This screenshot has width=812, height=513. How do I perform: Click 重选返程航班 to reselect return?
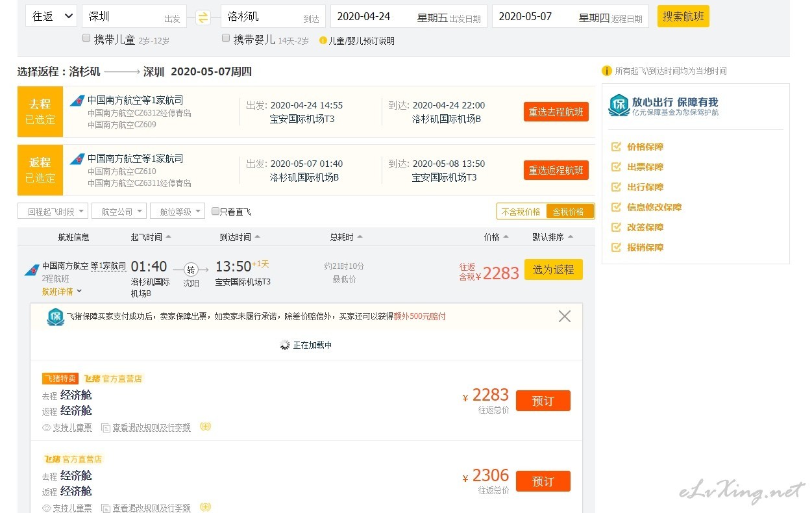556,170
